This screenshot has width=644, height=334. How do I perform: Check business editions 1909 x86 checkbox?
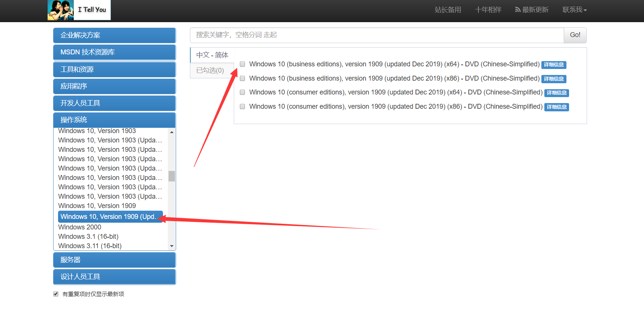[242, 78]
